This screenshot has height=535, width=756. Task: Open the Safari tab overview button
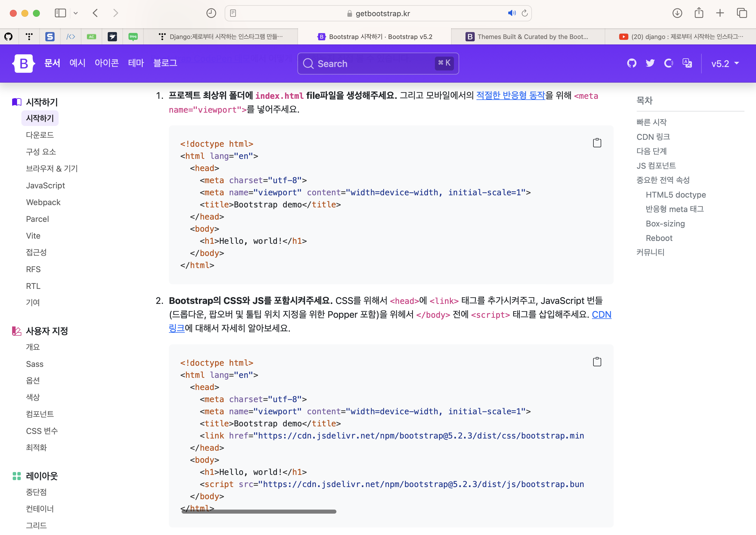coord(742,13)
